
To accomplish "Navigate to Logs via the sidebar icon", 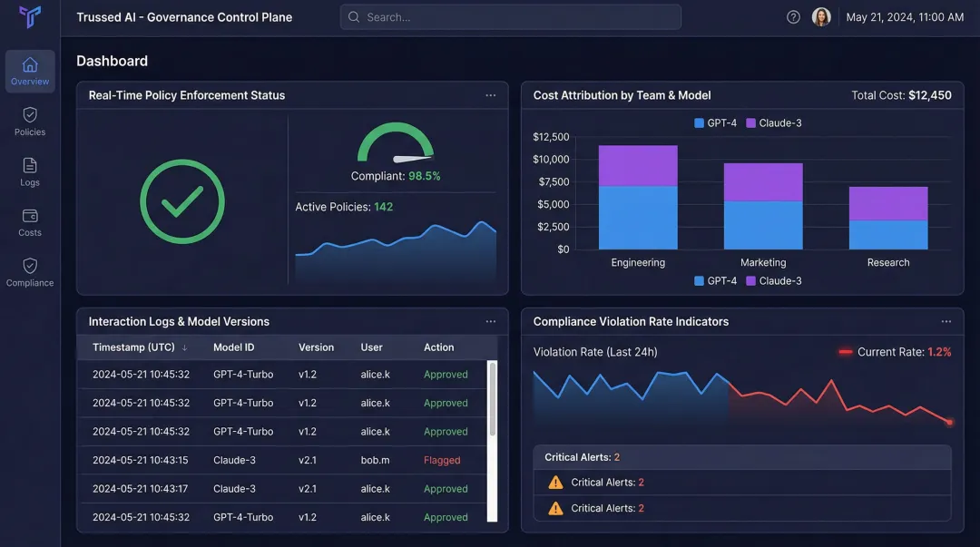I will pyautogui.click(x=30, y=171).
